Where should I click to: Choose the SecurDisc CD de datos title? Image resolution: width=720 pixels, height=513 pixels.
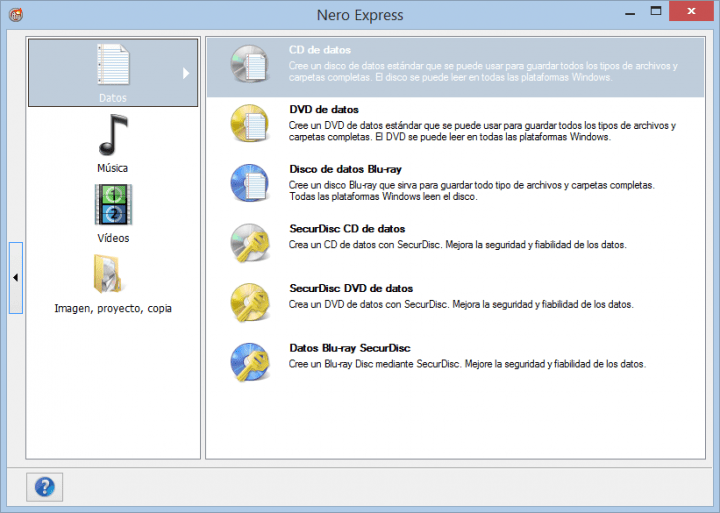347,229
